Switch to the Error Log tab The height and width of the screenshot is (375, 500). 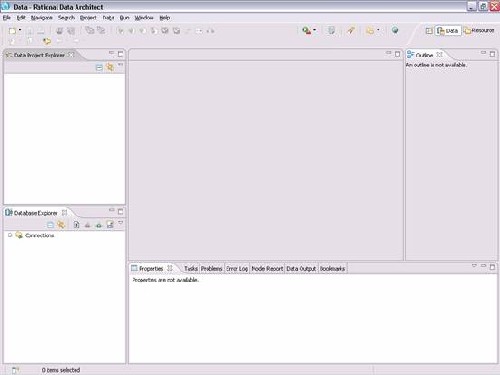coord(237,269)
